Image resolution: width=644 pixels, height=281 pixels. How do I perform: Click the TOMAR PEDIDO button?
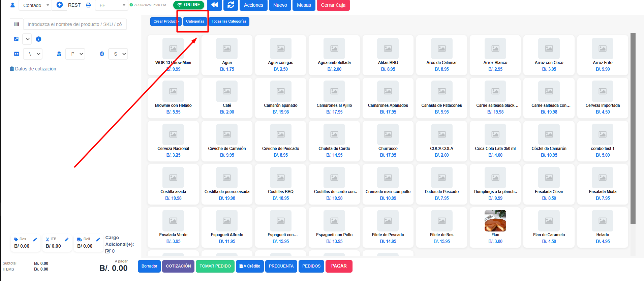(x=215, y=266)
